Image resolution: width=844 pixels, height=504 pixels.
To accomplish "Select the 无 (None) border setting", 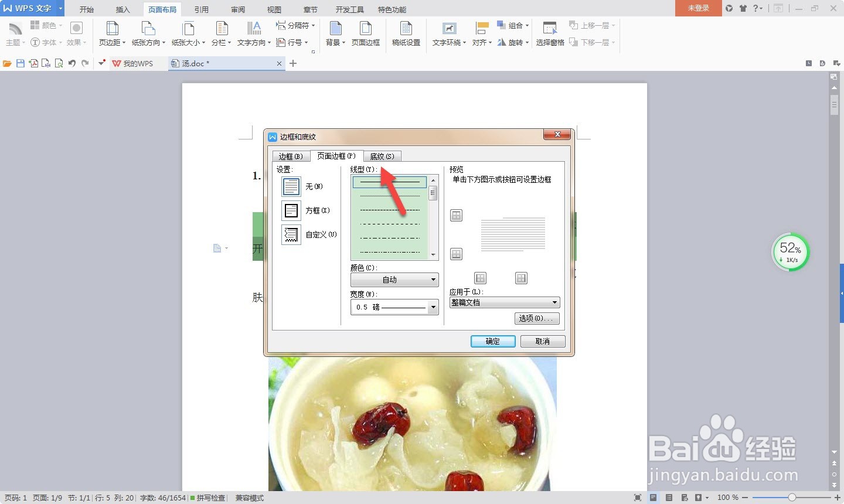I will point(291,186).
